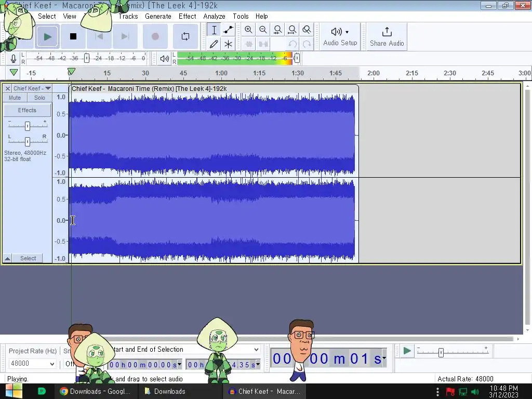
Task: Skip to start of the track
Action: (x=99, y=36)
